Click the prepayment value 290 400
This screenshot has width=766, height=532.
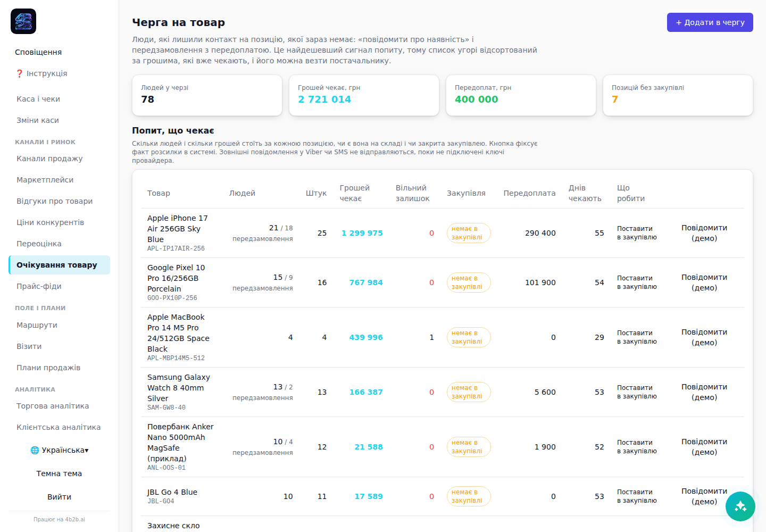tap(540, 233)
